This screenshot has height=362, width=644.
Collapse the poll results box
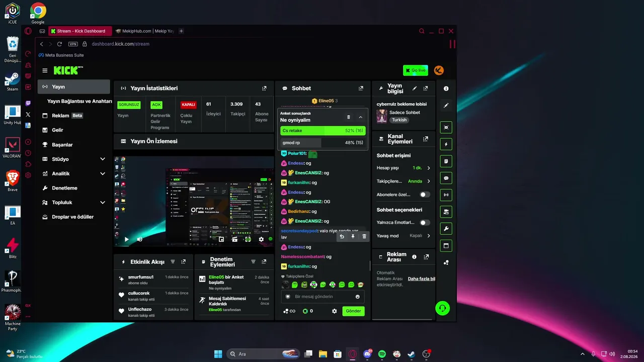(x=361, y=117)
